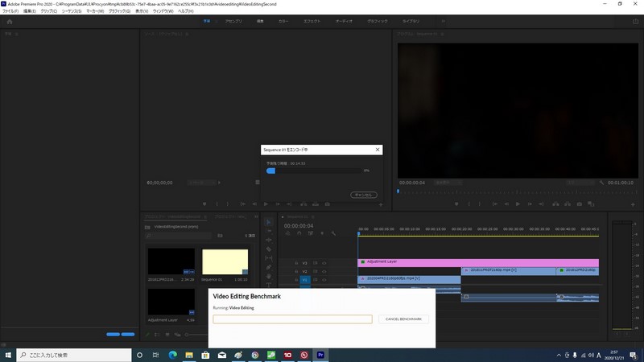Step forward one frame in Program monitor

(530, 204)
